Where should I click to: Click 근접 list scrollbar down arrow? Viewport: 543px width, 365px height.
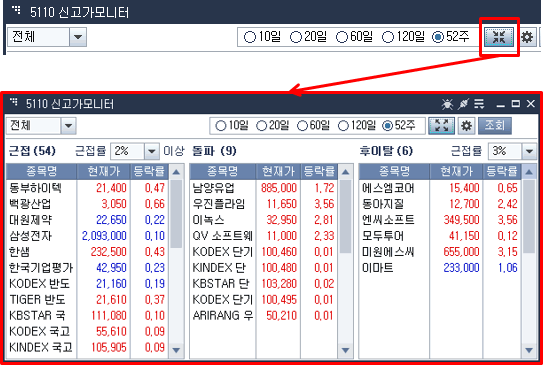point(176,350)
